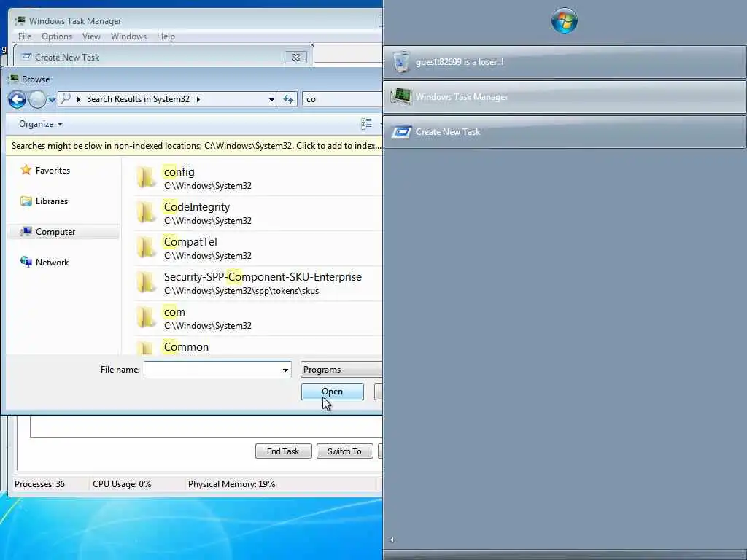Viewport: 747px width, 560px height.
Task: Click Switch To button in Task Manager
Action: [x=344, y=451]
